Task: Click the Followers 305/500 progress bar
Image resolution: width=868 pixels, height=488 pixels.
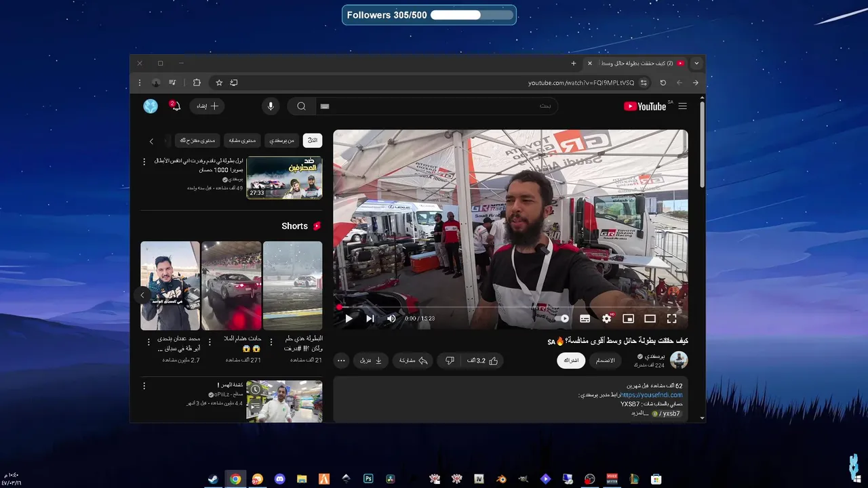Action: point(429,15)
